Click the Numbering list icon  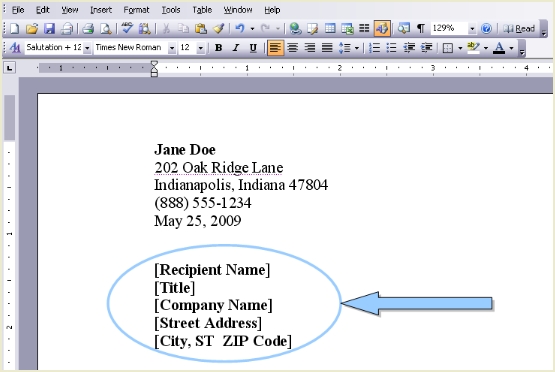374,47
